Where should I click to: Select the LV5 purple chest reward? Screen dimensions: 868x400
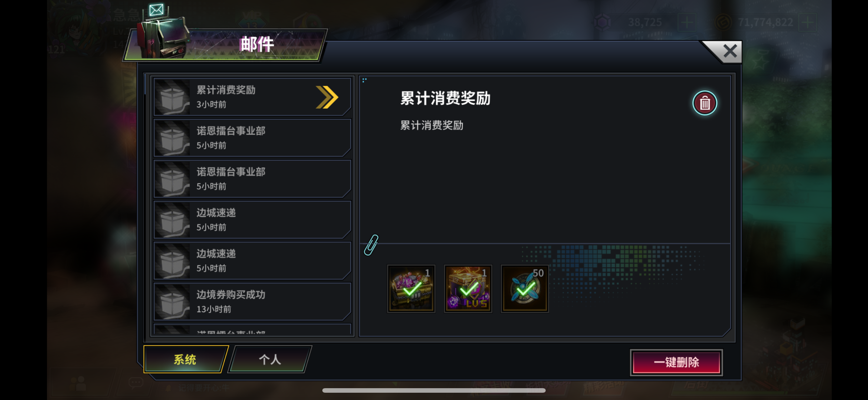(x=468, y=288)
